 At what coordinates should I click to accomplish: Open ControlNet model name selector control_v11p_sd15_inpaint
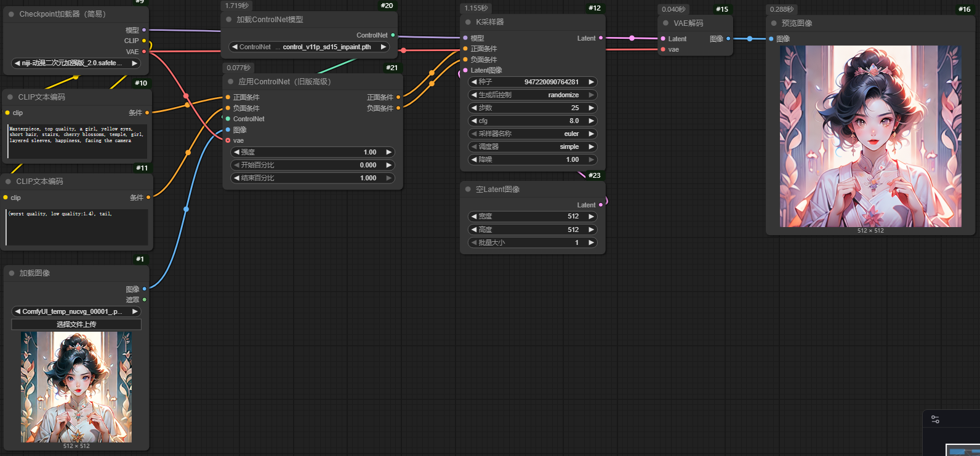click(326, 47)
